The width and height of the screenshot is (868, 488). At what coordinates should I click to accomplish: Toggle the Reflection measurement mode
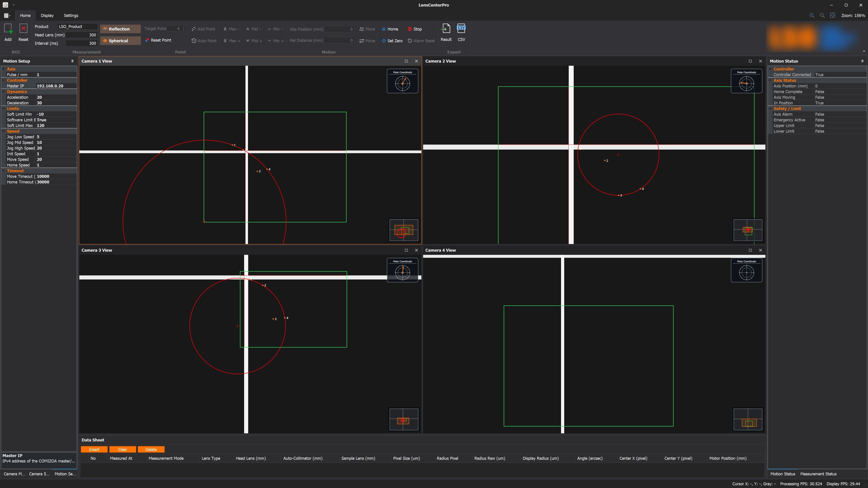120,29
